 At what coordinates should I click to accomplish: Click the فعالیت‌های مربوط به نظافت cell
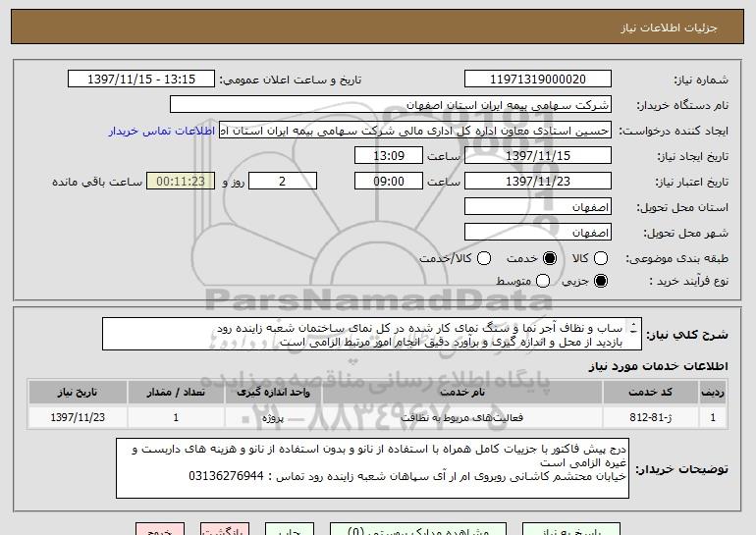point(461,417)
